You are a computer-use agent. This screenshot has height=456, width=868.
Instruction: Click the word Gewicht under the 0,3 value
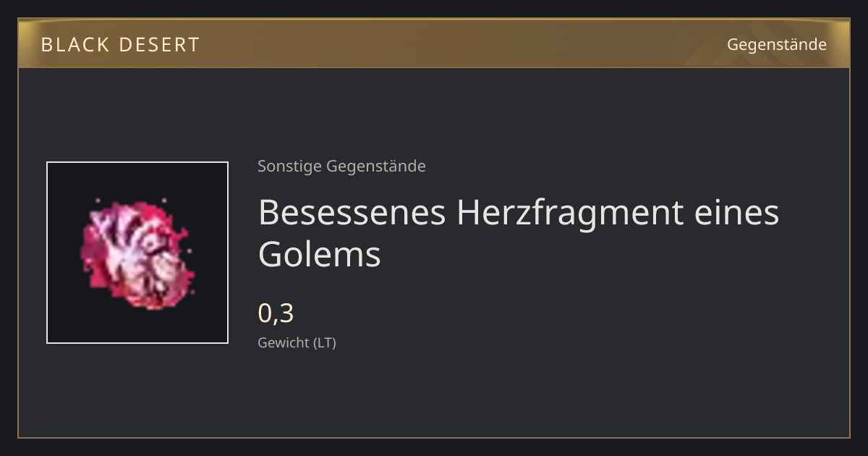point(284,343)
